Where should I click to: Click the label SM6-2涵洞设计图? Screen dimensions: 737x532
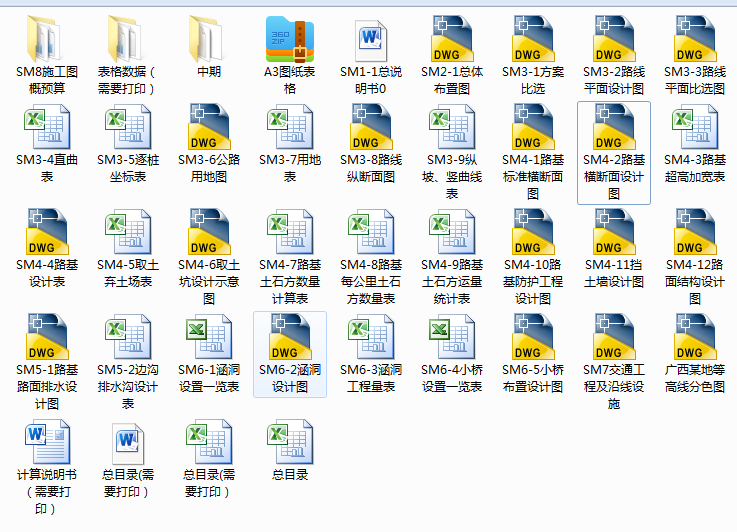[x=290, y=378]
